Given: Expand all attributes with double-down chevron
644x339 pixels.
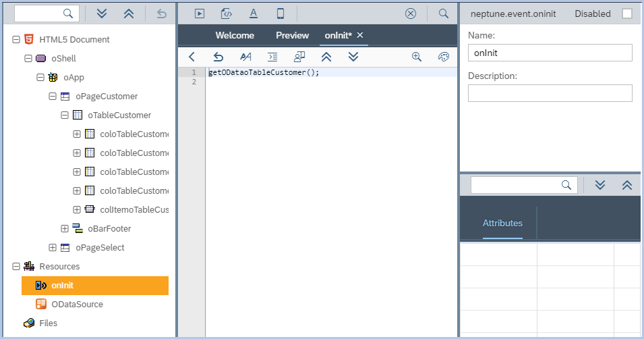Looking at the screenshot, I should [600, 185].
